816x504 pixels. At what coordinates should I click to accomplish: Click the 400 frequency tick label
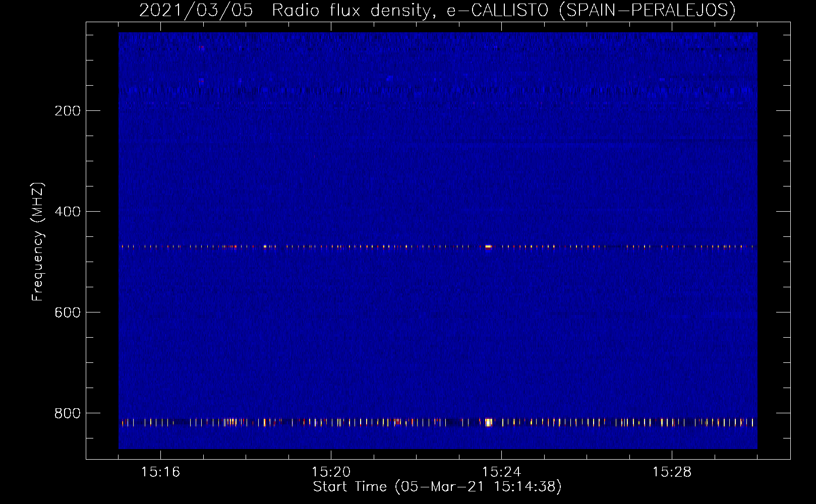[x=68, y=212]
